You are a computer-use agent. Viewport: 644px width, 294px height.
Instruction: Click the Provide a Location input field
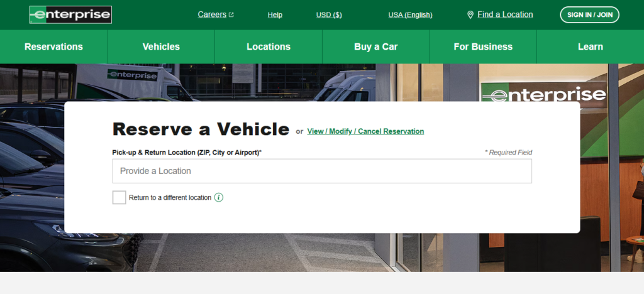tap(322, 171)
